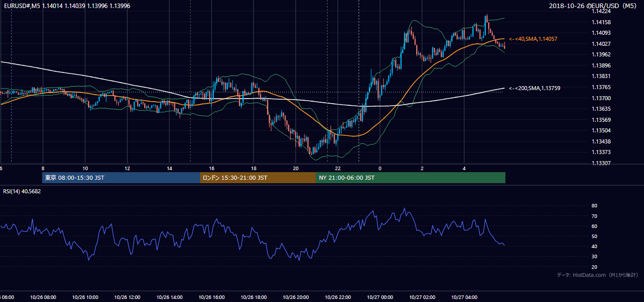The height and width of the screenshot is (302, 644).
Task: Click hour tick 10 under price chart
Action: [85, 168]
